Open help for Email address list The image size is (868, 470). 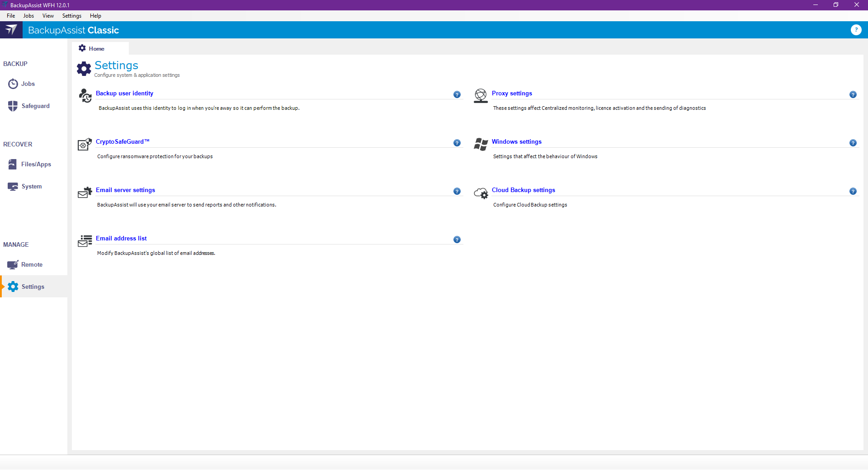[457, 240]
